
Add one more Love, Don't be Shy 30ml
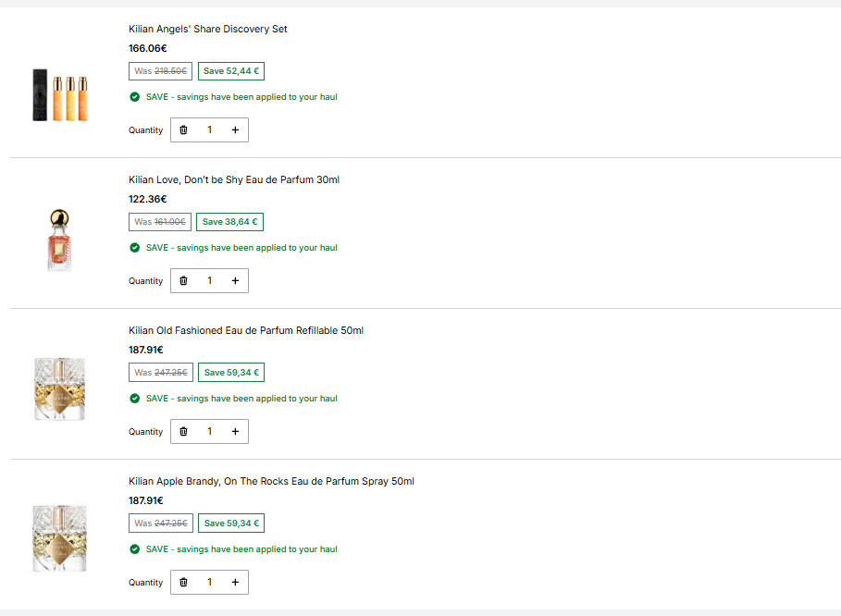235,280
